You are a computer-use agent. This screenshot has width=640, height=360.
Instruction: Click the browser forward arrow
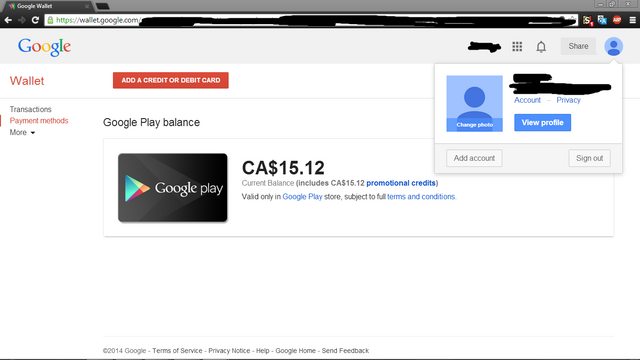(22, 20)
